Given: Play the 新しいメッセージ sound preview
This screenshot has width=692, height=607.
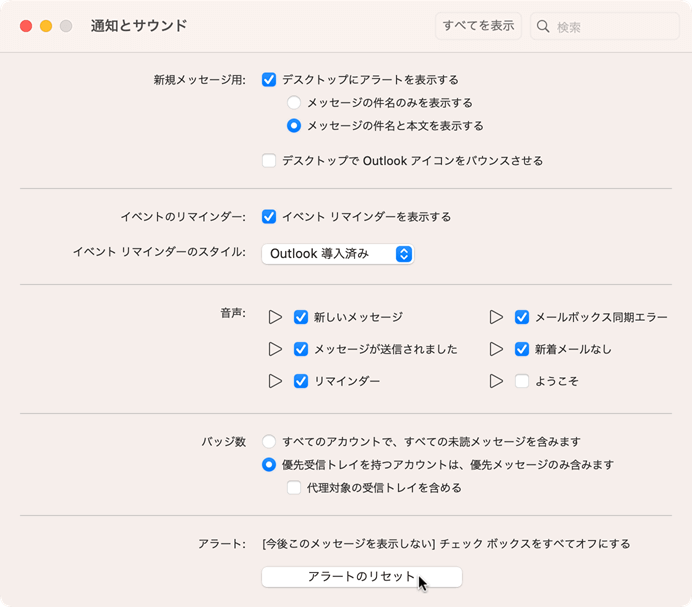Looking at the screenshot, I should (276, 317).
